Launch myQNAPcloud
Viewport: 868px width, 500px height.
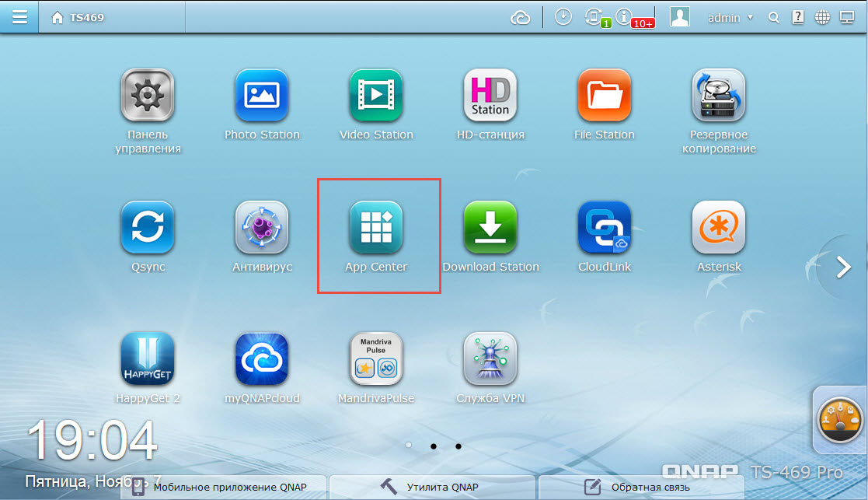pyautogui.click(x=262, y=358)
